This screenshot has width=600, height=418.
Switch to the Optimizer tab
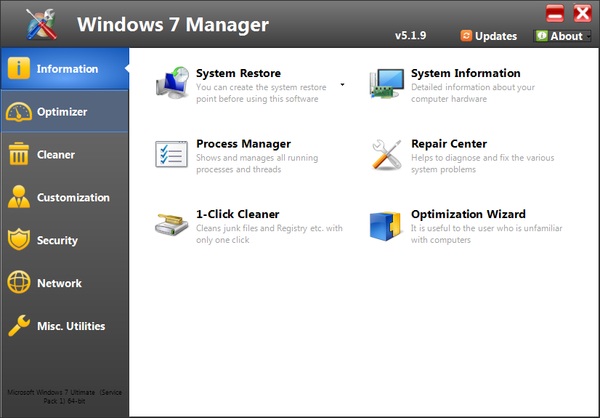point(64,112)
